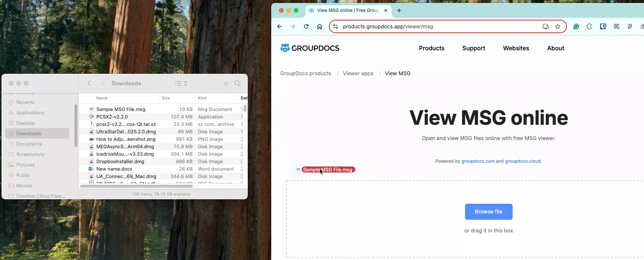This screenshot has height=260, width=644.
Task: Click the browser reload icon
Action: 306,26
